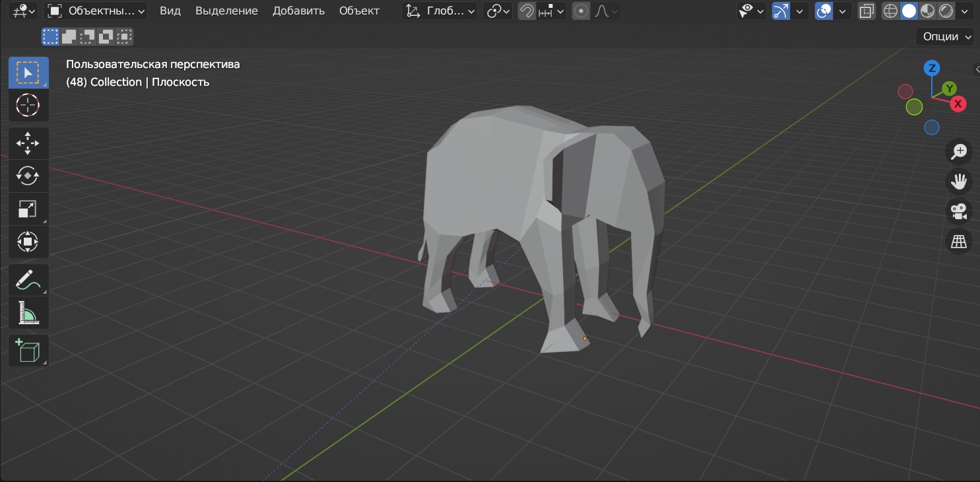Click the positive Y axis gizmo ball
The image size is (980, 482).
coord(949,88)
